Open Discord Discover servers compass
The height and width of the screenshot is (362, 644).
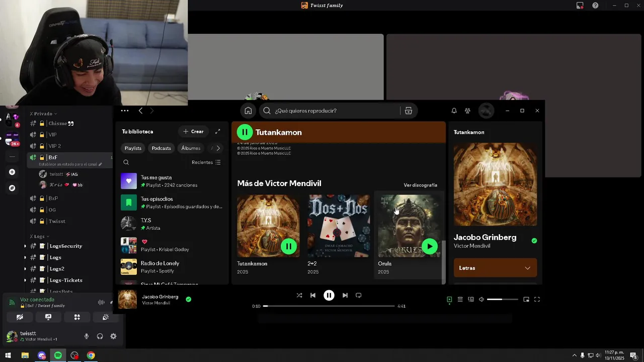click(x=12, y=188)
